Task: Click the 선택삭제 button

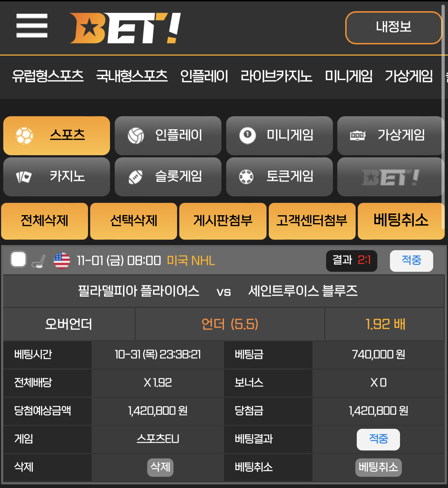Action: point(134,221)
